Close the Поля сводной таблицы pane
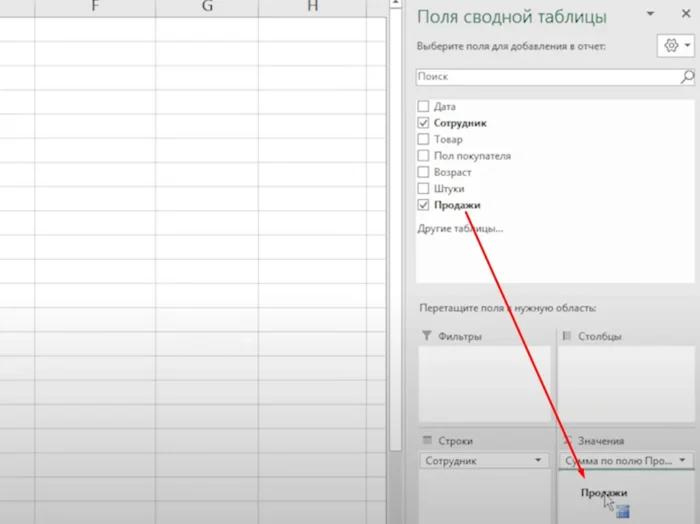The image size is (700, 524). tap(686, 15)
